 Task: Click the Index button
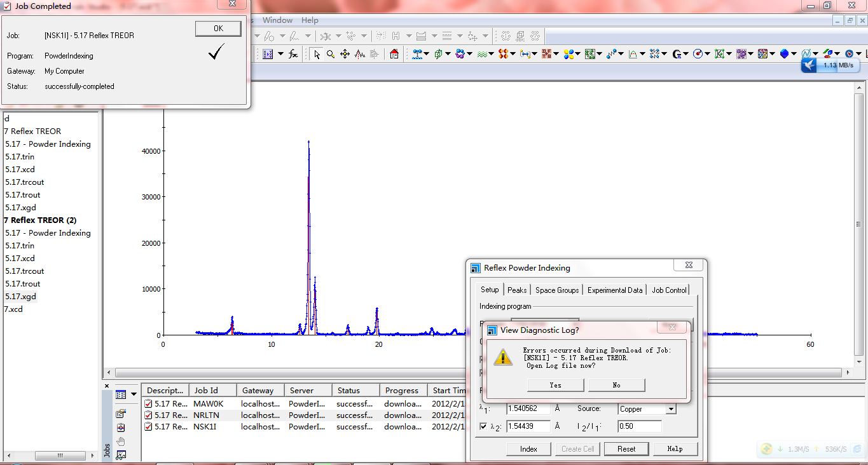pos(528,449)
